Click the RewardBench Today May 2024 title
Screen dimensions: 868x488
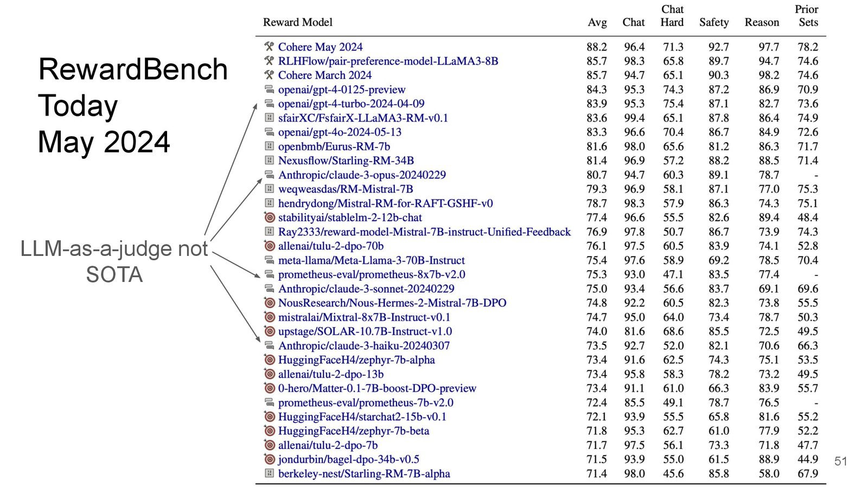(x=133, y=106)
